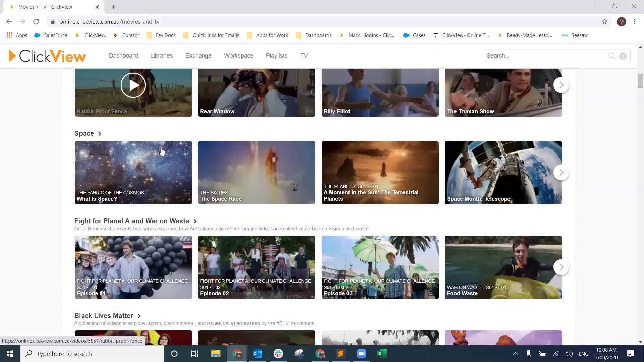
Task: Go to the Exchange tab
Action: (x=198, y=56)
